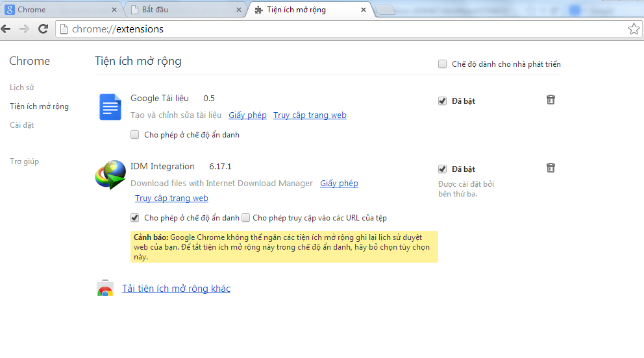Image resolution: width=644 pixels, height=358 pixels.
Task: Click the Chrome Web Store icon
Action: click(105, 288)
